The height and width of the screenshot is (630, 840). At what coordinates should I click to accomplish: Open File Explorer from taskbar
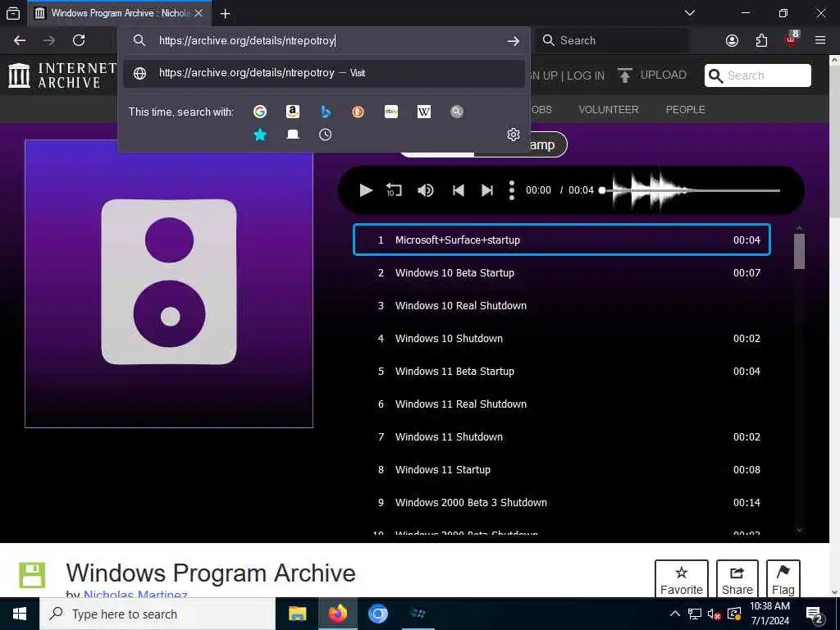pyautogui.click(x=297, y=614)
